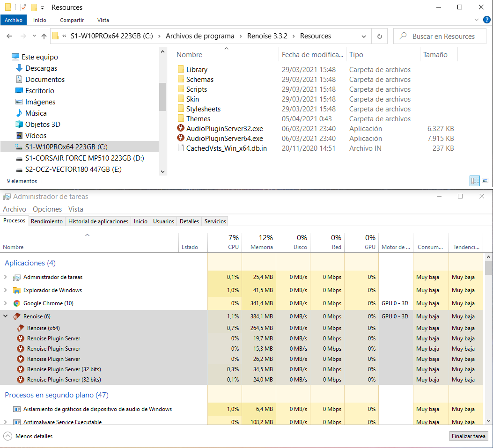Click the Library folder icon

click(x=180, y=69)
